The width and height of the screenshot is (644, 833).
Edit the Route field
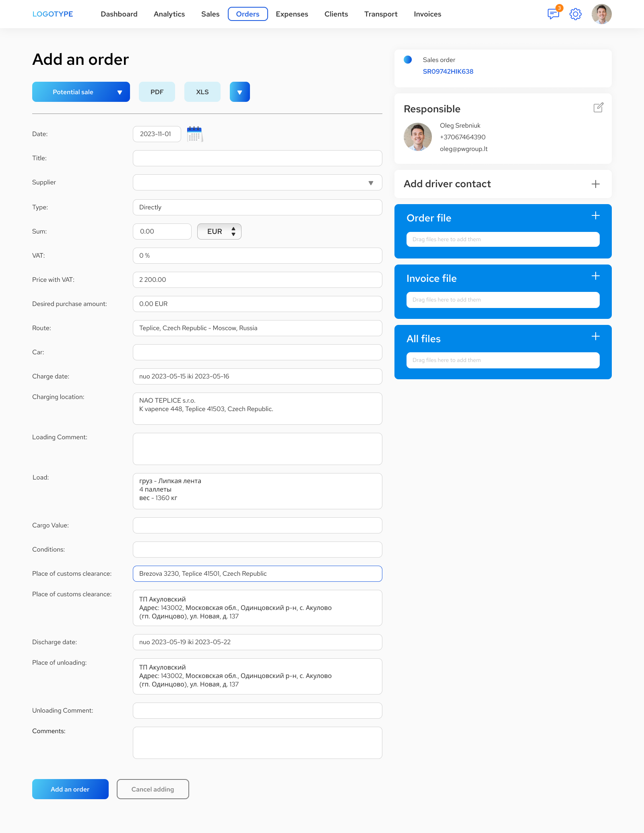258,328
